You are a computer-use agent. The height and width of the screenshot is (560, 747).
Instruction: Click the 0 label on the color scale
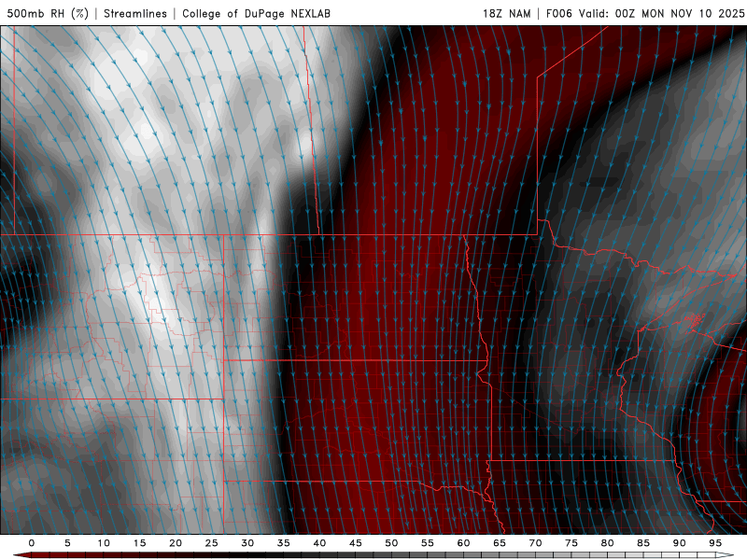(32, 543)
